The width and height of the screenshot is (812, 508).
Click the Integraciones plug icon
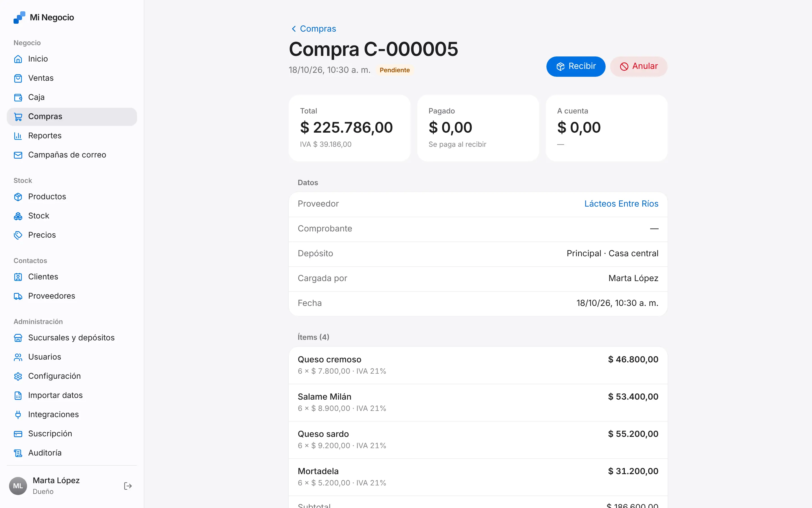pyautogui.click(x=18, y=414)
